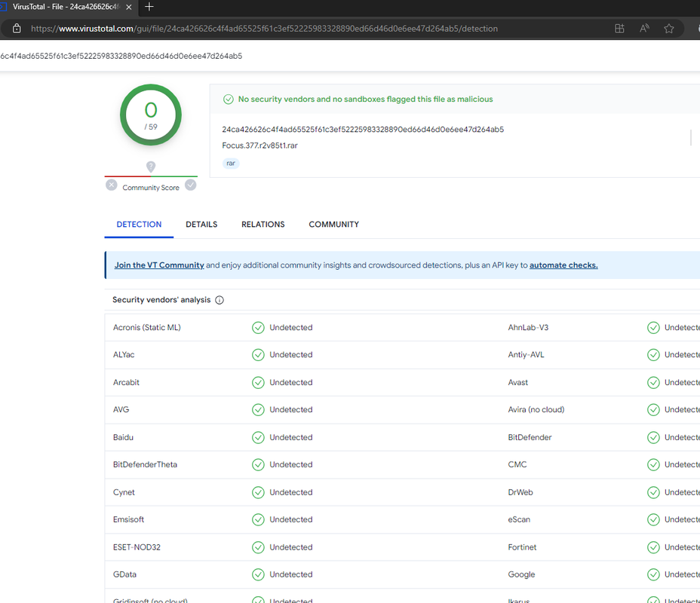700x603 pixels.
Task: Switch to the DETECTION tab
Action: [x=139, y=225]
